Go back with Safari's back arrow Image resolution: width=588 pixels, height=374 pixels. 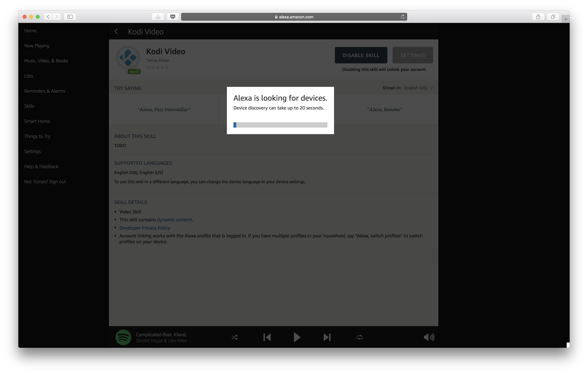pyautogui.click(x=48, y=17)
